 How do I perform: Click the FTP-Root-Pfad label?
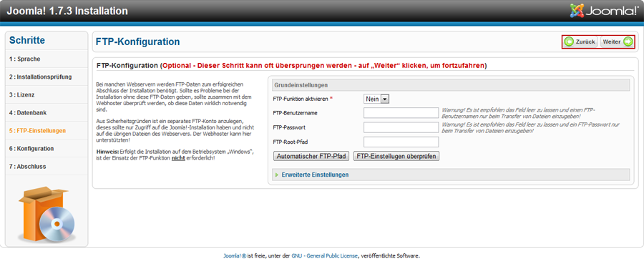[291, 142]
